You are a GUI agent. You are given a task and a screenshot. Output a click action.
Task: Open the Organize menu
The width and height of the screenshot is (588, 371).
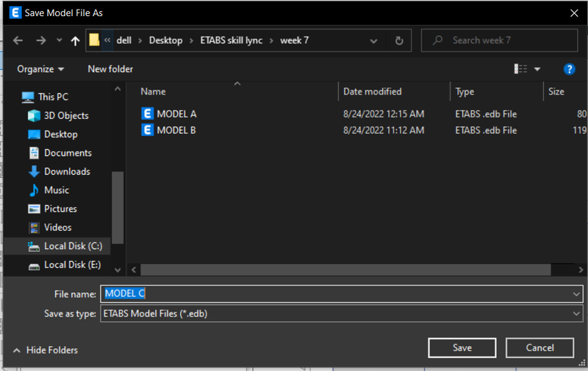tap(40, 69)
